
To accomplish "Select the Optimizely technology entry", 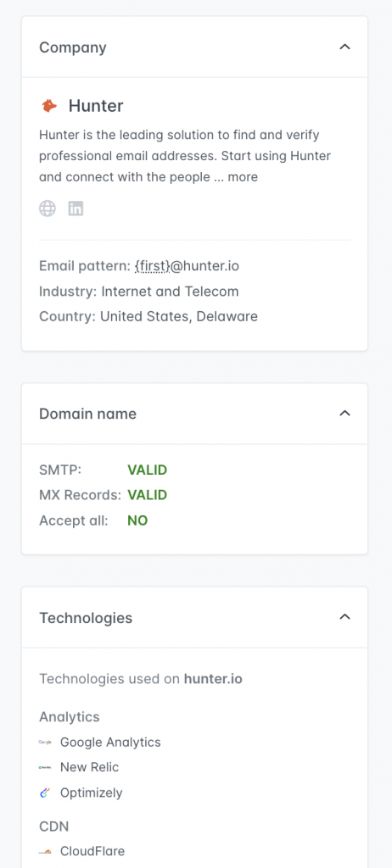I will [92, 793].
